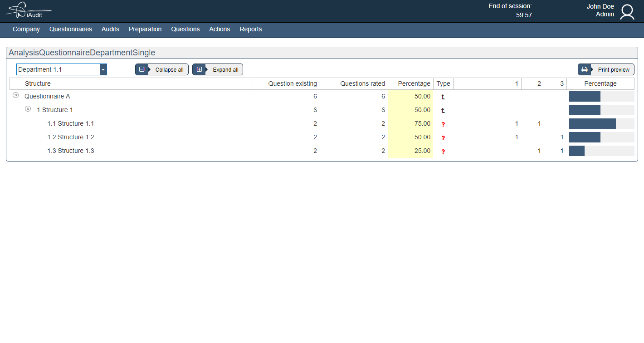The height and width of the screenshot is (343, 644).
Task: Click the End of session timer 59:57
Action: (x=524, y=15)
